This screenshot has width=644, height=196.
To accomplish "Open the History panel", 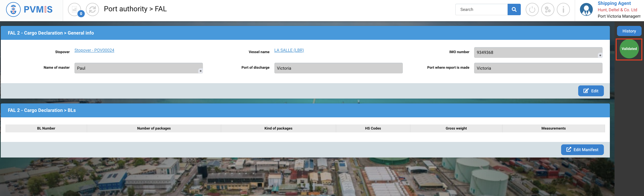I will click(x=629, y=31).
